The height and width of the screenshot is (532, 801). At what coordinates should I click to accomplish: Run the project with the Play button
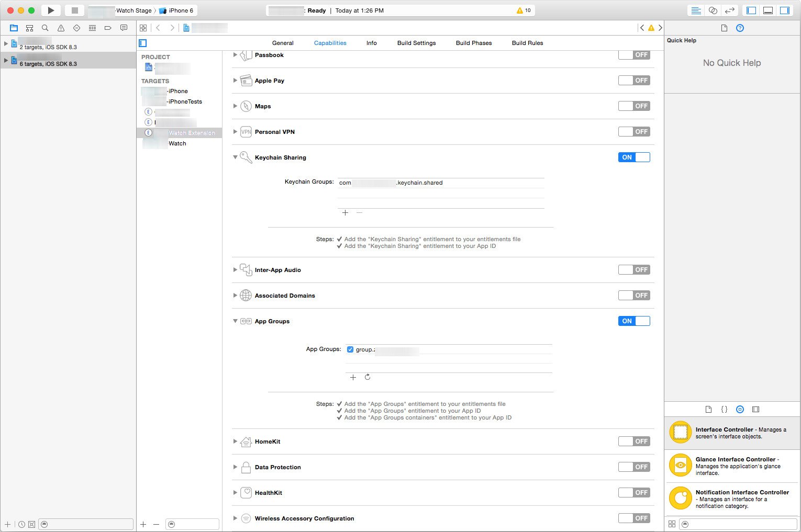[x=51, y=10]
